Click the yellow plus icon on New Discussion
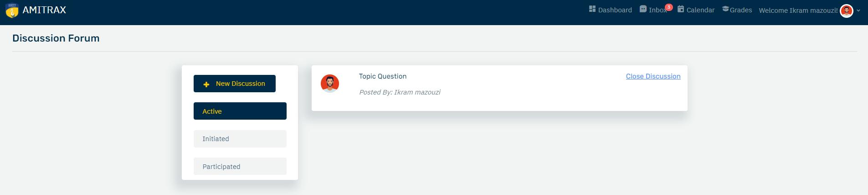The width and height of the screenshot is (868, 195). point(206,84)
